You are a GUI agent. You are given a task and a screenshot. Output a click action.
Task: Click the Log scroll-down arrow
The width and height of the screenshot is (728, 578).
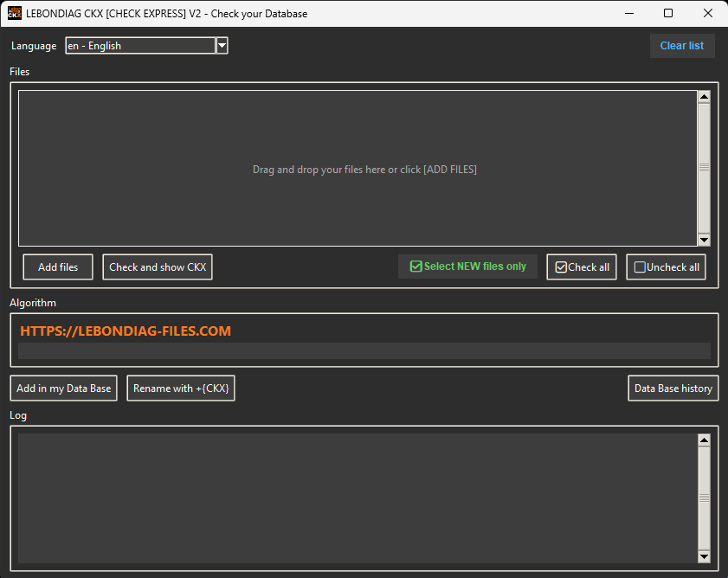point(704,556)
